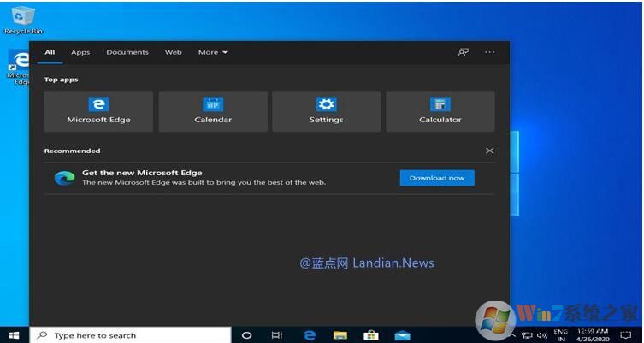Open Microsoft Edge from the taskbar

point(310,335)
